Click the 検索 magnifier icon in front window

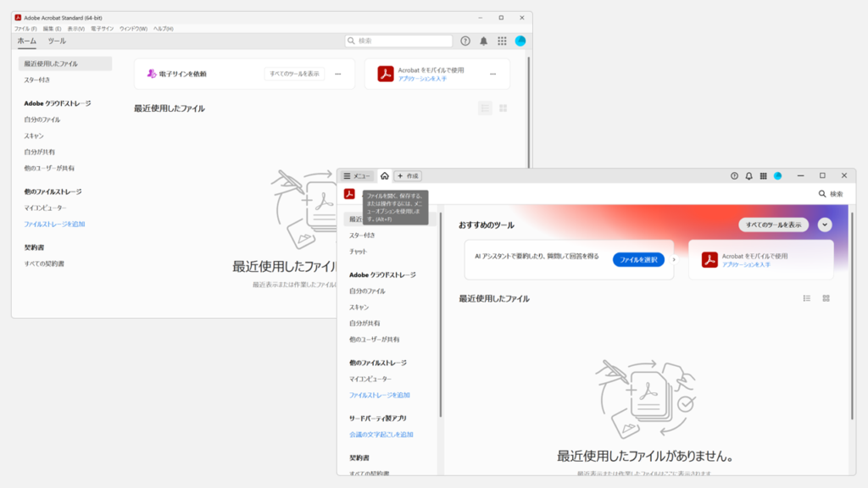822,194
